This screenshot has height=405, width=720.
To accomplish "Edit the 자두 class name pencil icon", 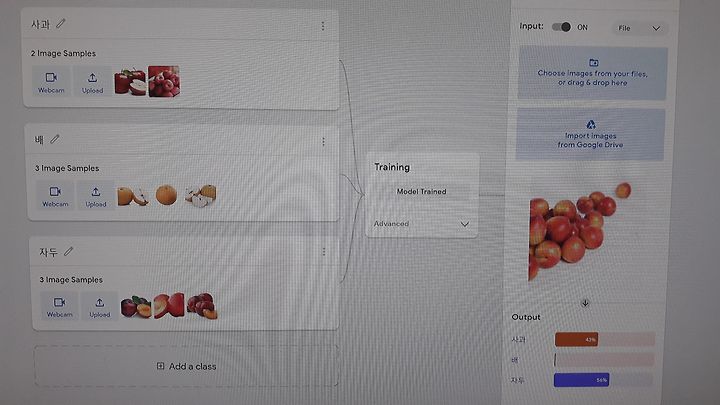I will [68, 251].
